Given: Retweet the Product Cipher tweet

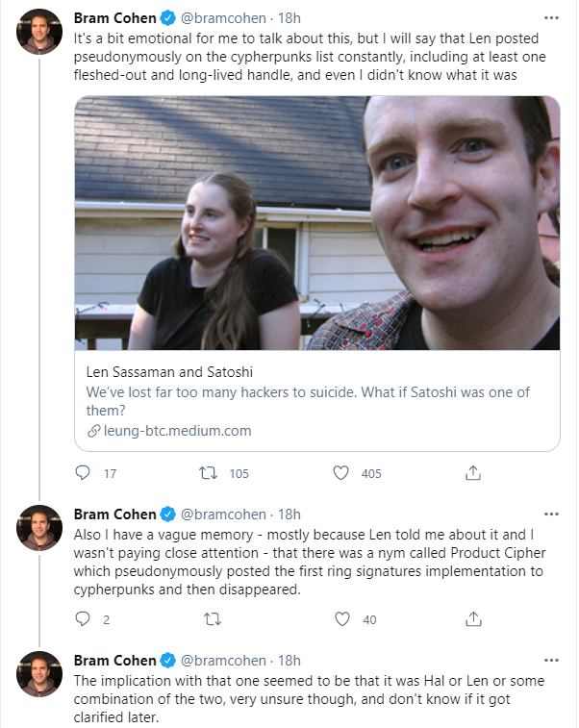Looking at the screenshot, I should pyautogui.click(x=214, y=619).
